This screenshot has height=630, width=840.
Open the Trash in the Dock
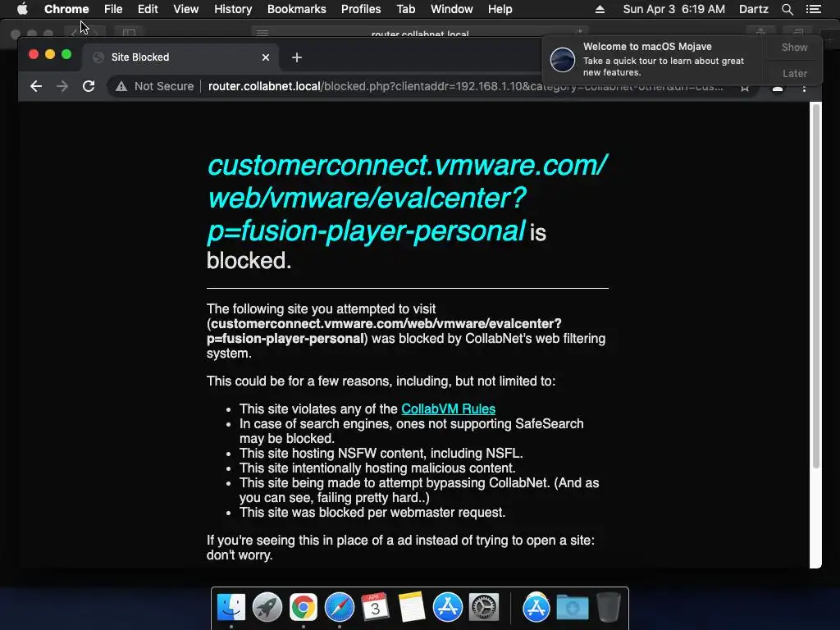pos(608,608)
